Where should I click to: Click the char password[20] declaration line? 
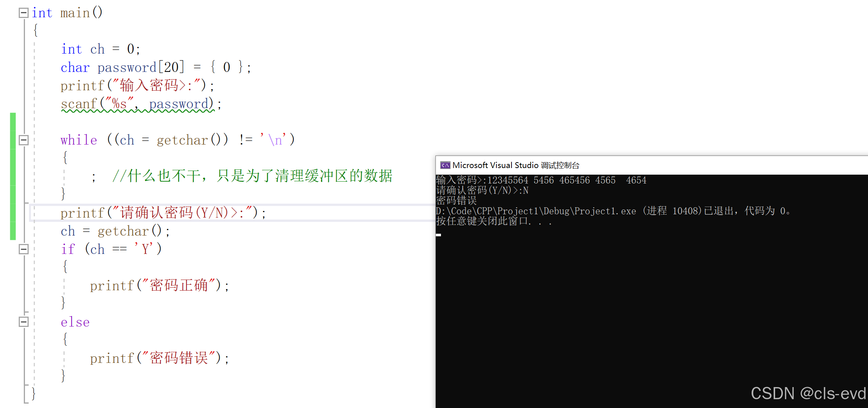tap(156, 68)
